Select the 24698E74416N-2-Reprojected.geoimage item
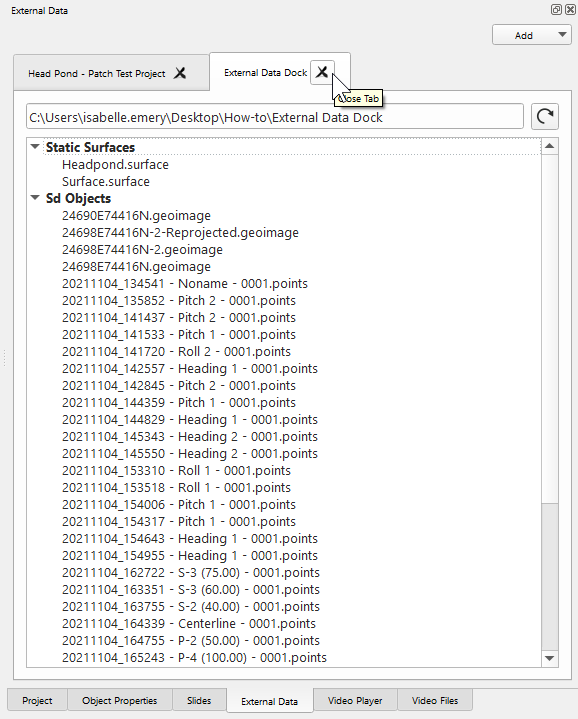 [180, 232]
